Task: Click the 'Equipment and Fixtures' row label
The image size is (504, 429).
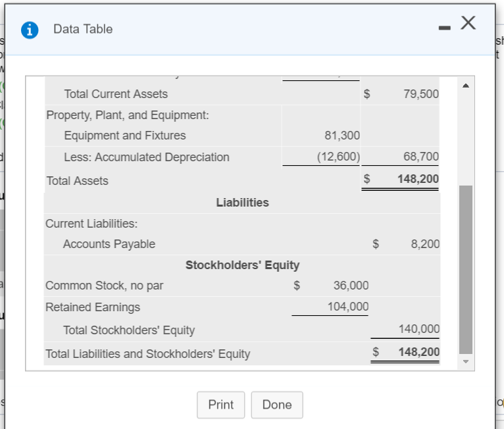Action: click(x=125, y=136)
